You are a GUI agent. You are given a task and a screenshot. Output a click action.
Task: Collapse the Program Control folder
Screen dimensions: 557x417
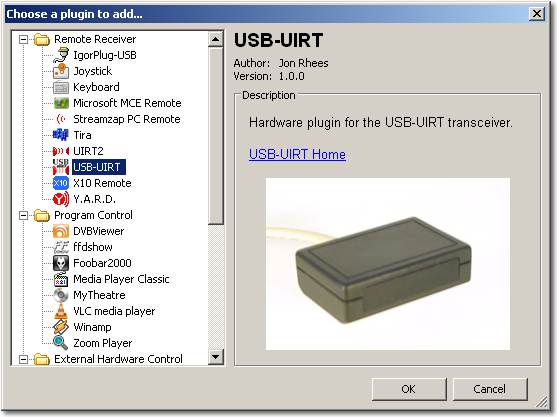click(x=23, y=215)
